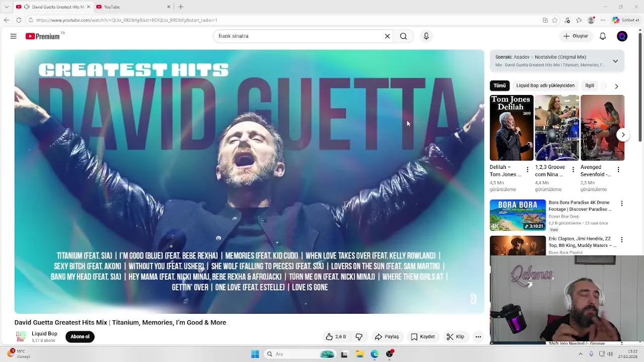The height and width of the screenshot is (362, 644).
Task: Open weather widget showing 16°C
Action: point(19,353)
